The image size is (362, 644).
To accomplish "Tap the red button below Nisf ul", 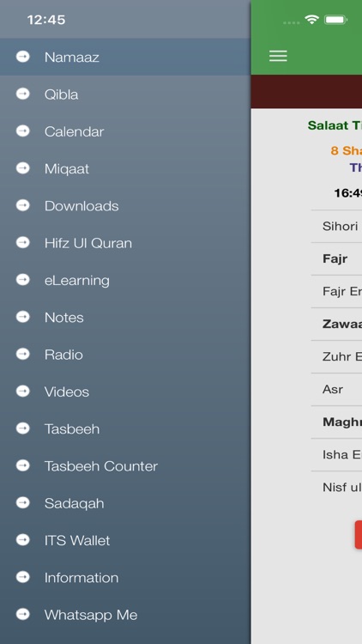I will tap(359, 534).
